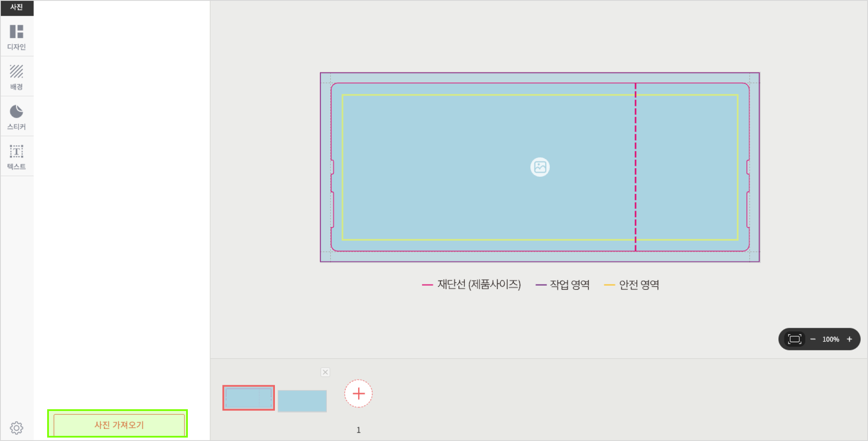This screenshot has width=868, height=441.
Task: Click the 안전 영역 legend label
Action: point(639,284)
